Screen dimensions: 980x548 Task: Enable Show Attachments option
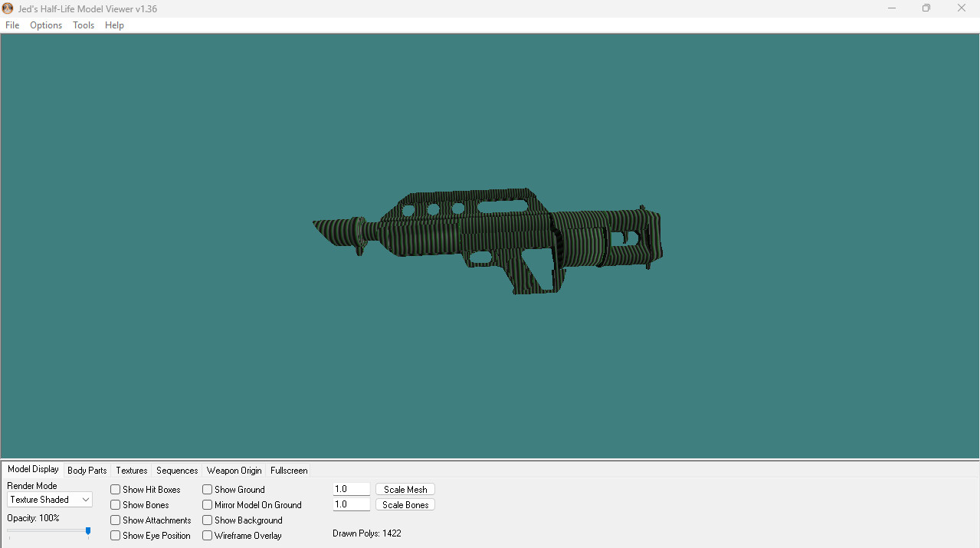116,520
